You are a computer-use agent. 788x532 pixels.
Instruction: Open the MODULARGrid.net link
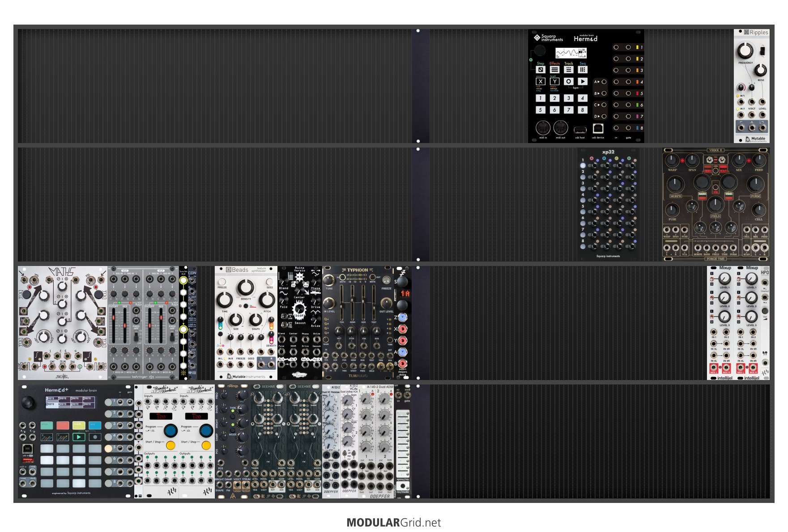[394, 523]
